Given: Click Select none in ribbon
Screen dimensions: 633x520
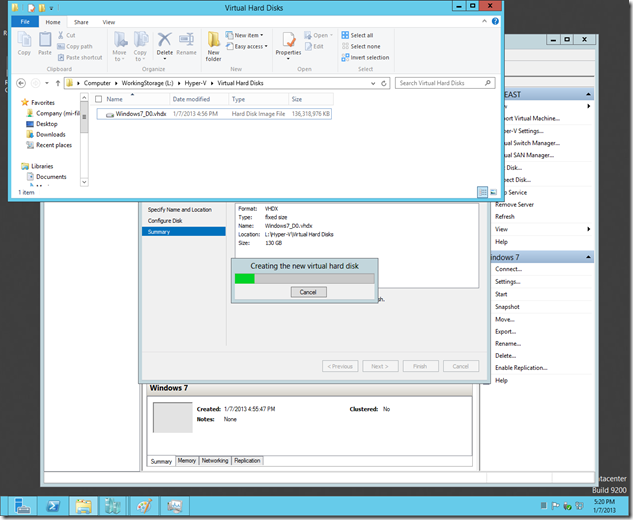Looking at the screenshot, I should pos(361,46).
